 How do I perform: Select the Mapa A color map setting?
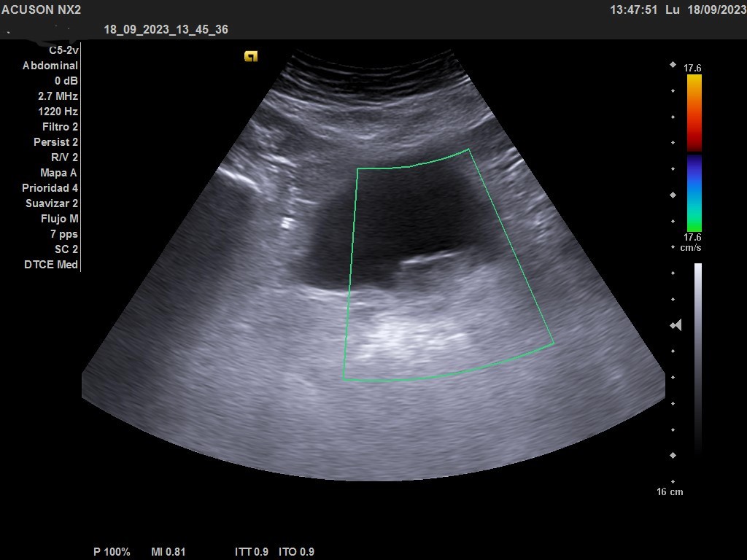point(58,173)
